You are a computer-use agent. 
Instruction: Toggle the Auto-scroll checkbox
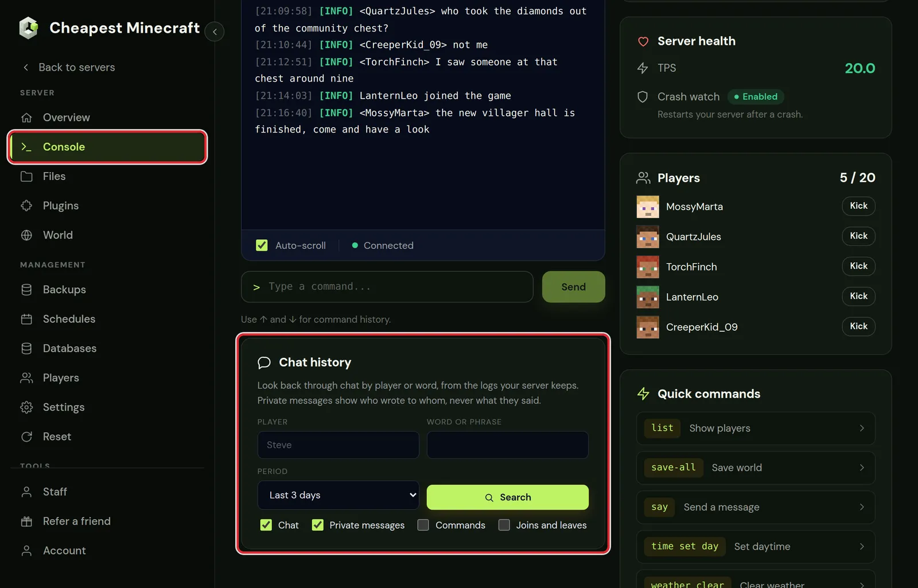coord(262,246)
